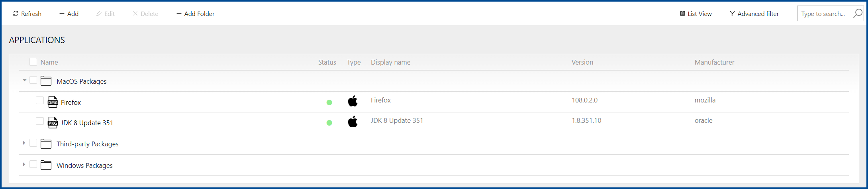868x189 pixels.
Task: Click the PKG file icon for JDK 8
Action: tap(53, 123)
